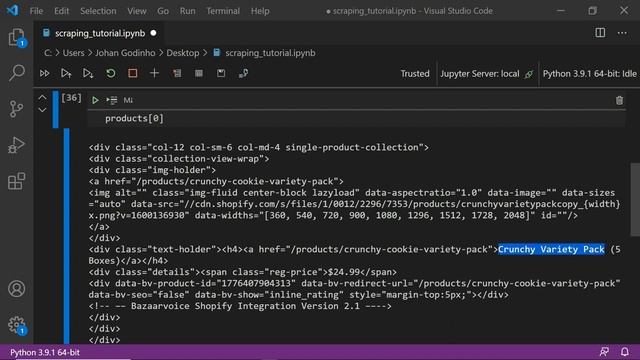Restart the Jupyter kernel

click(x=111, y=73)
